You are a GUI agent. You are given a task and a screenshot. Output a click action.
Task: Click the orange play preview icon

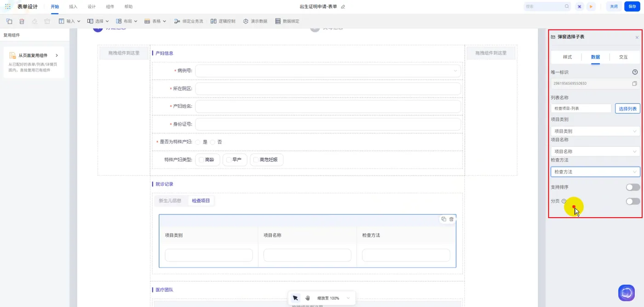point(591,6)
